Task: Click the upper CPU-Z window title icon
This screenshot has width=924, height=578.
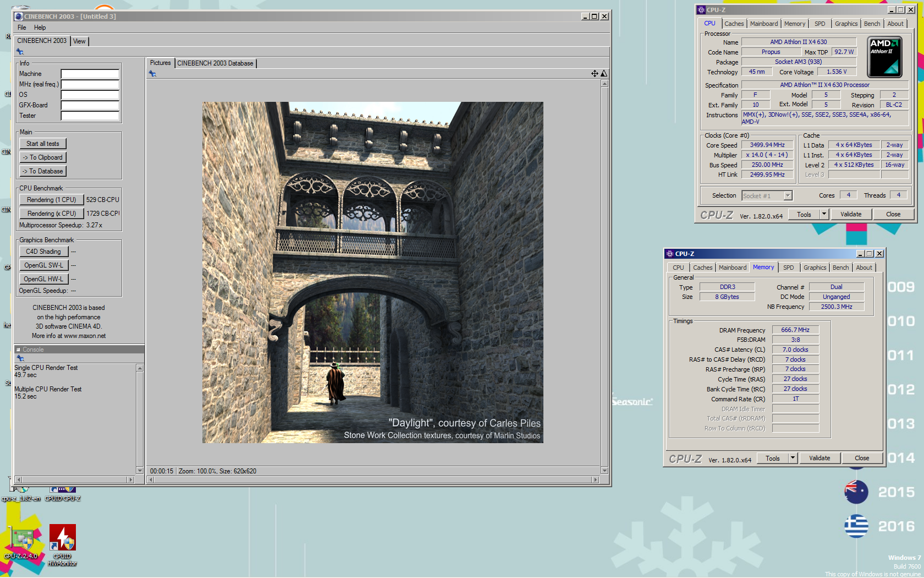Action: pyautogui.click(x=701, y=10)
